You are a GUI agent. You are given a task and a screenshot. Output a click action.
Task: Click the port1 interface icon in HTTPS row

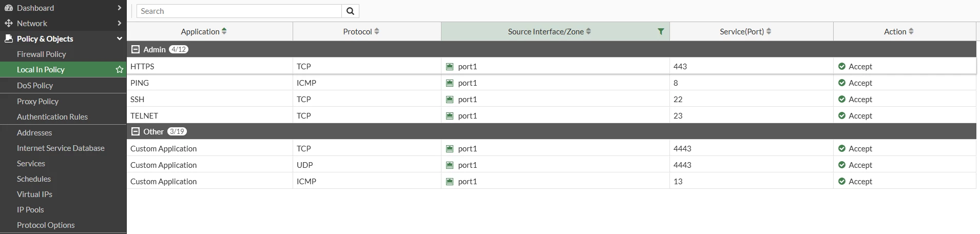pyautogui.click(x=450, y=67)
